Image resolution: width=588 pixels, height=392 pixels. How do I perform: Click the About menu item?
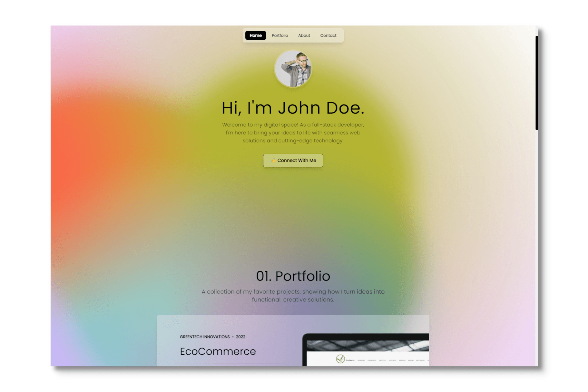tap(304, 35)
